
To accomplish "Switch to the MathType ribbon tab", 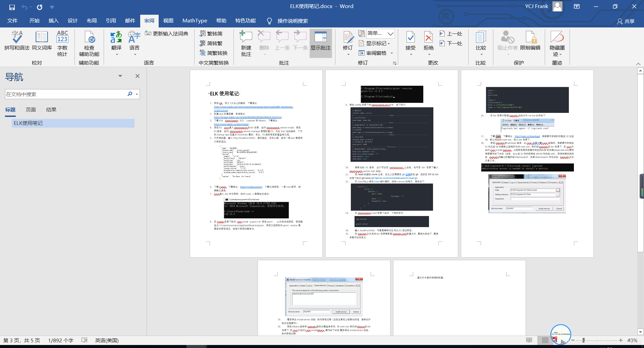I will [x=195, y=21].
